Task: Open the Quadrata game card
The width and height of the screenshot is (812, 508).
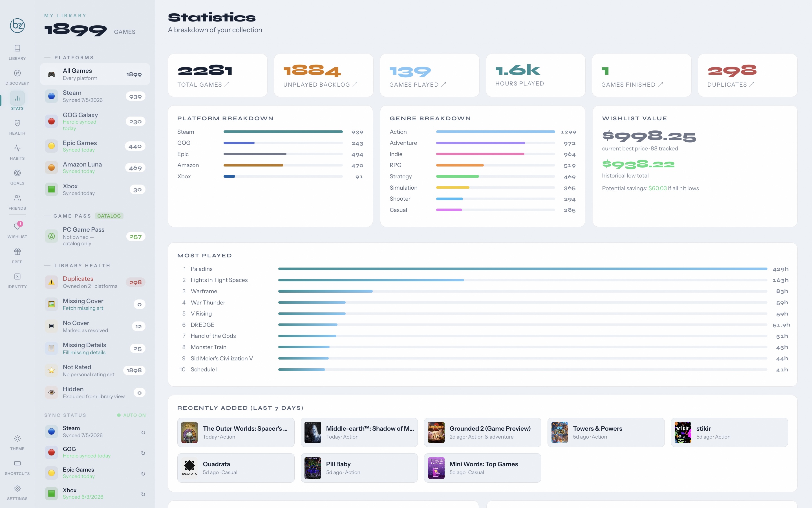Action: [236, 468]
